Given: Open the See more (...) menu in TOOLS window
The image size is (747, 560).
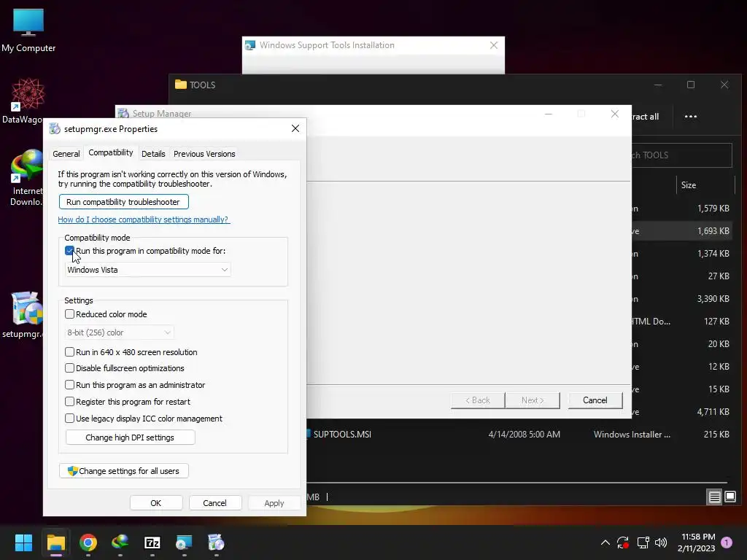Looking at the screenshot, I should [x=691, y=116].
